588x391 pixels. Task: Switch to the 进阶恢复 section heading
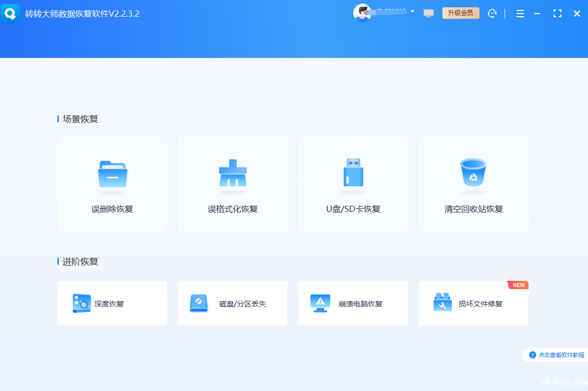(x=71, y=261)
